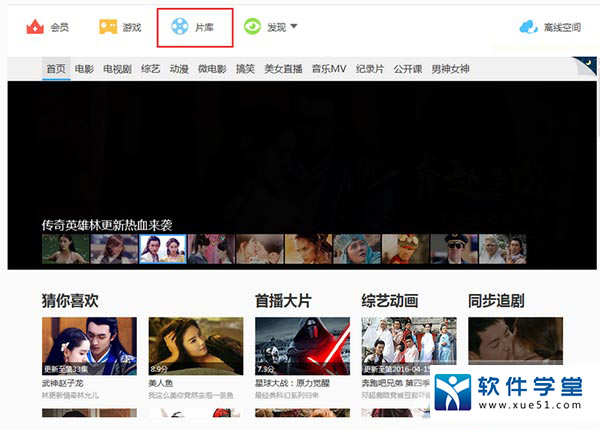Open 星球大战：原力觉醒 thumbnail
Image resolution: width=600 pixels, height=430 pixels.
pos(302,346)
